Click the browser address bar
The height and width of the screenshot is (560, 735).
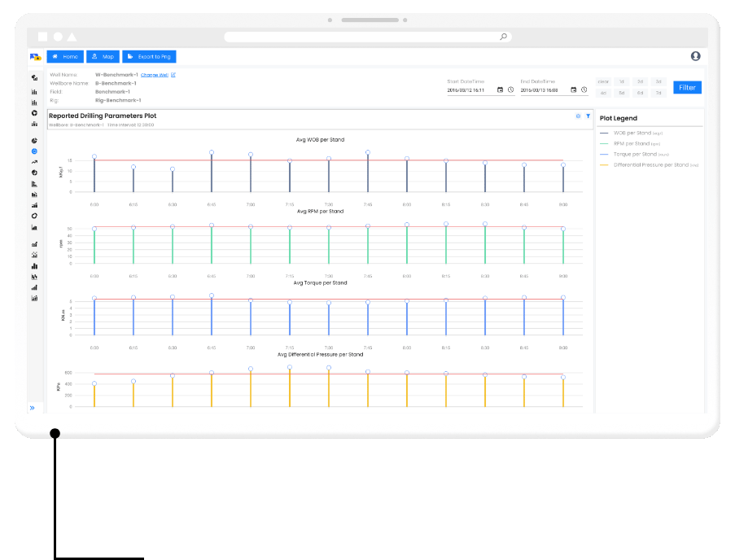[368, 37]
